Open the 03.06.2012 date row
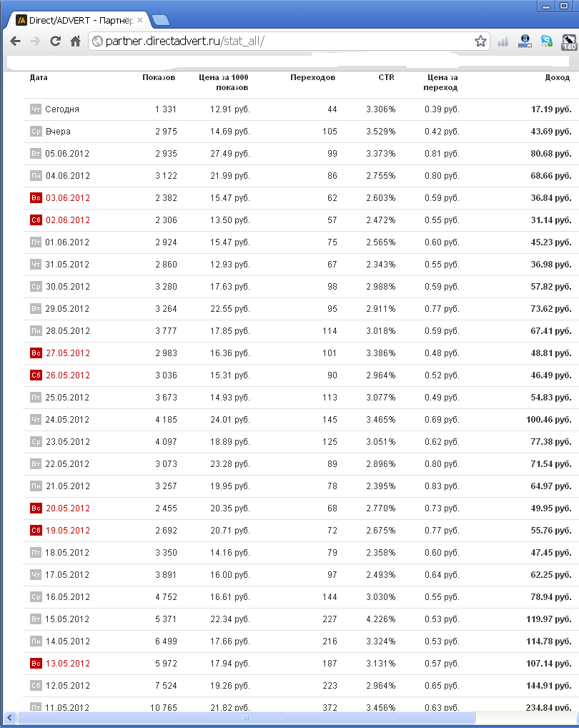 click(67, 198)
